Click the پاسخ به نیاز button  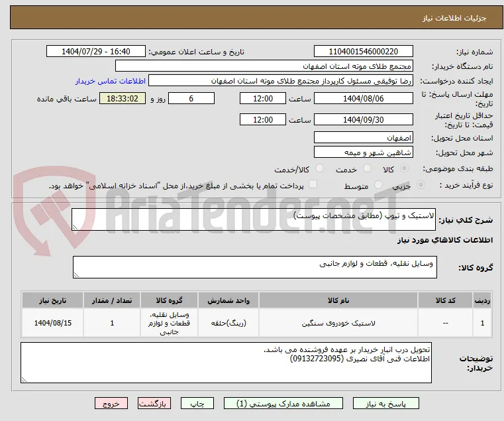385,403
